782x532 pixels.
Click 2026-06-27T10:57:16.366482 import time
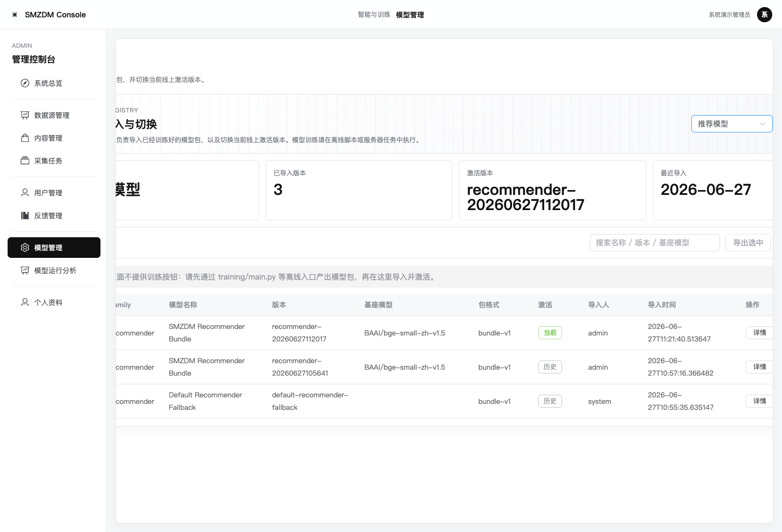pos(680,367)
